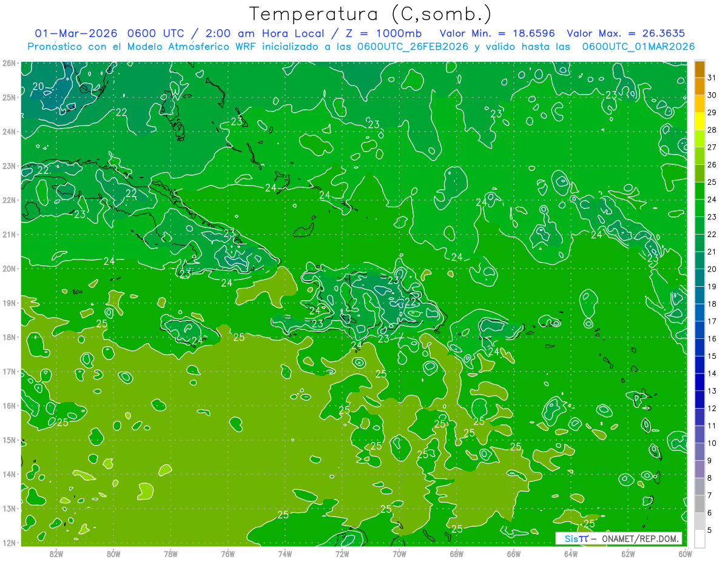Screen dimensions: 728x562
Task: Click the 15N latitude axis label
Action: click(x=8, y=440)
